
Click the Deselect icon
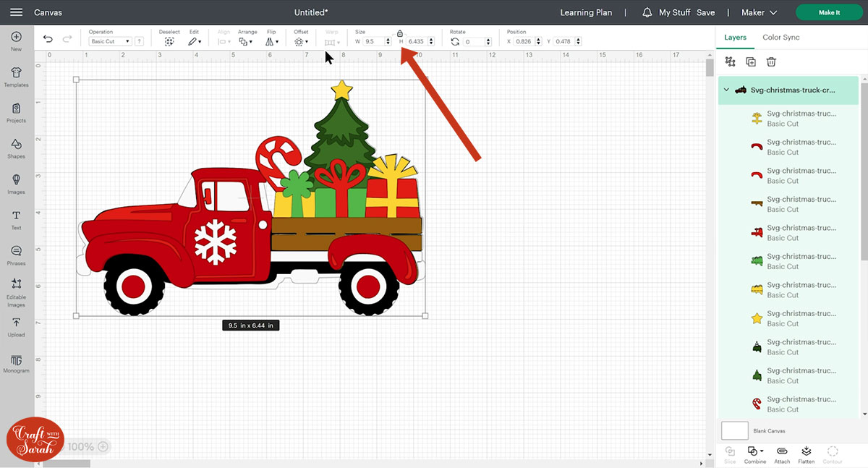click(169, 41)
